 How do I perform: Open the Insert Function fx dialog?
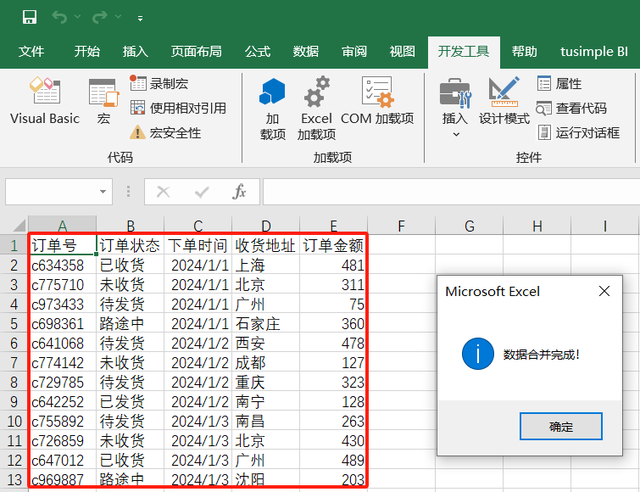click(x=239, y=191)
